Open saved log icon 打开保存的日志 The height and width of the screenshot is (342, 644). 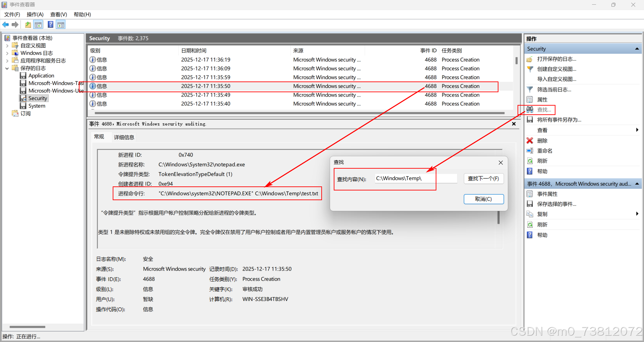530,59
